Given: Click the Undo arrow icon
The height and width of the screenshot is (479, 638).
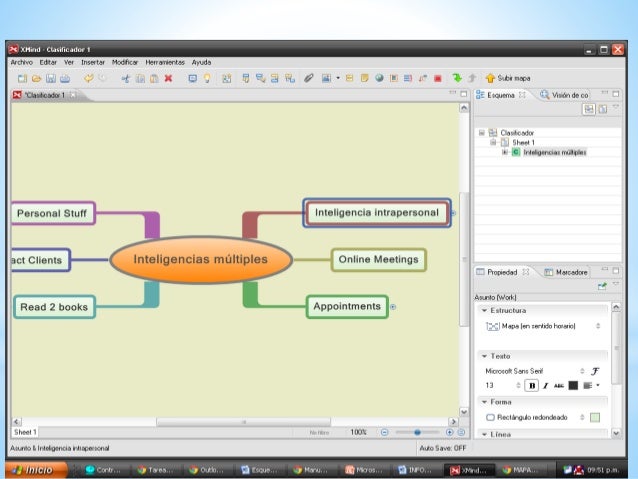Looking at the screenshot, I should pyautogui.click(x=88, y=77).
